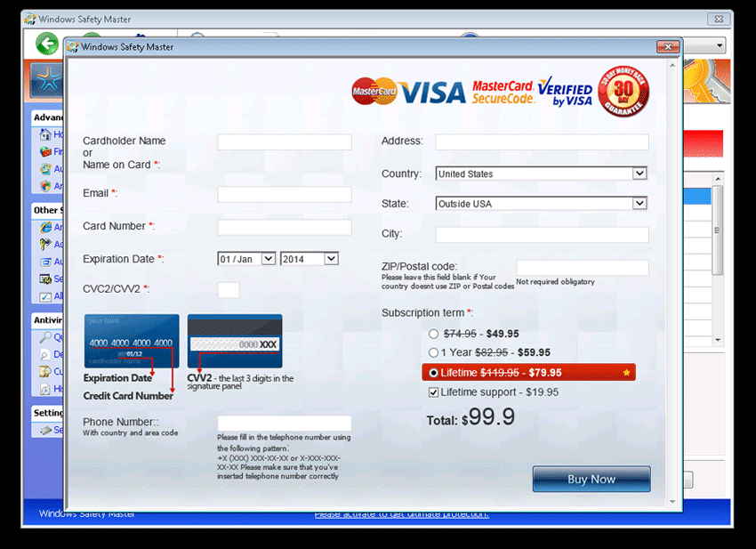Select the $49.95 subscription option
The image size is (756, 549).
433,335
